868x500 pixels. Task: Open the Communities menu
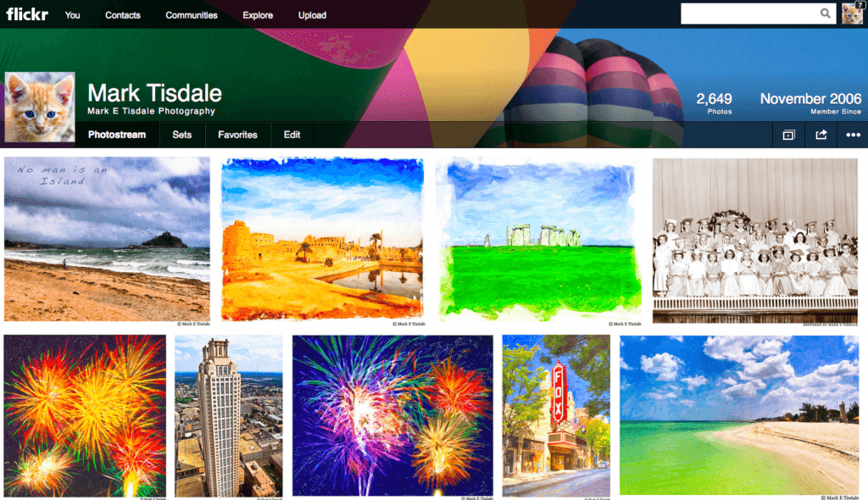pyautogui.click(x=192, y=15)
